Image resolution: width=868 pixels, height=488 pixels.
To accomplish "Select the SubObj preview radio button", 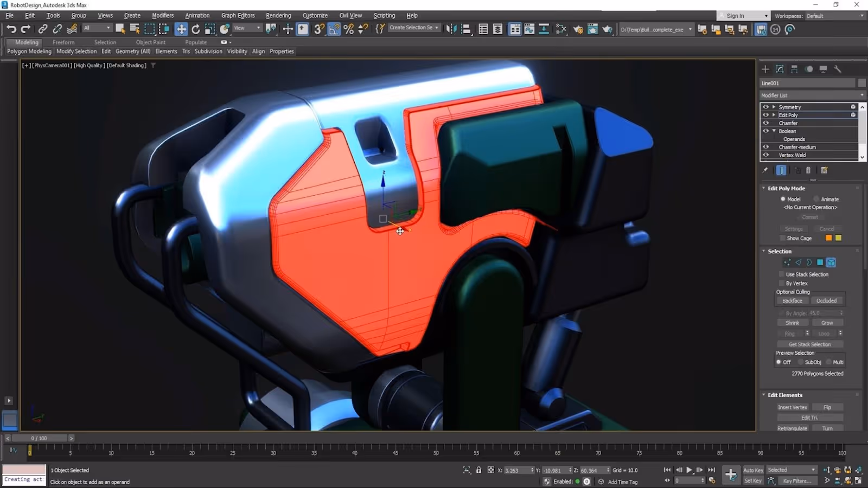I will coord(800,362).
